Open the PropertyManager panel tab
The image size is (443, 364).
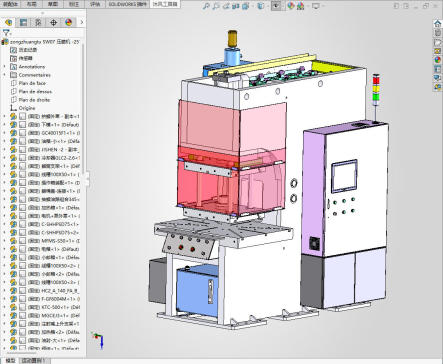23,22
